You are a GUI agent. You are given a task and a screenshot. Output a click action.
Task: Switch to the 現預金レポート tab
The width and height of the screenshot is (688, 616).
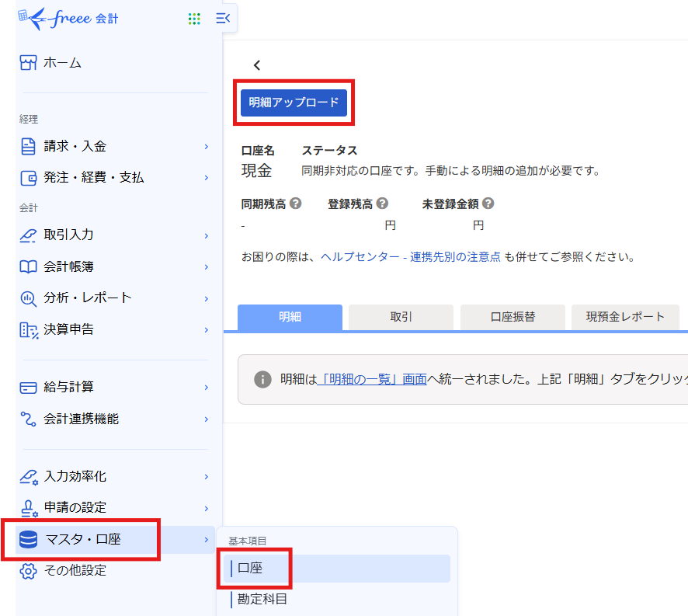[625, 317]
